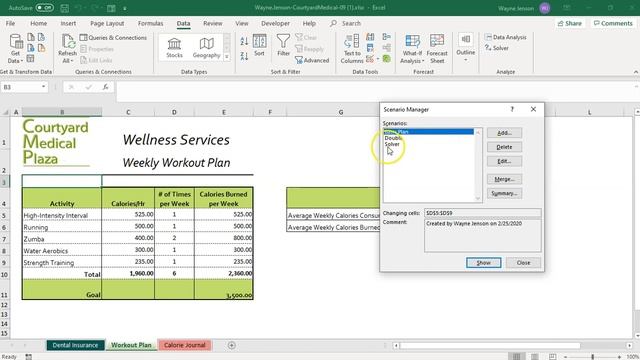Screen dimensions: 640x360
Task: Click the Save icon in title bar
Action: pos(64,8)
